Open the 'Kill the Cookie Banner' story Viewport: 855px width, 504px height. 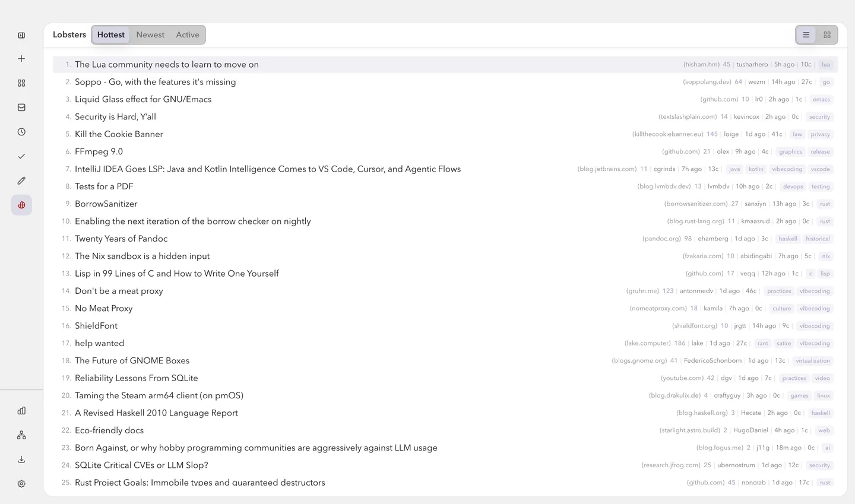[119, 134]
